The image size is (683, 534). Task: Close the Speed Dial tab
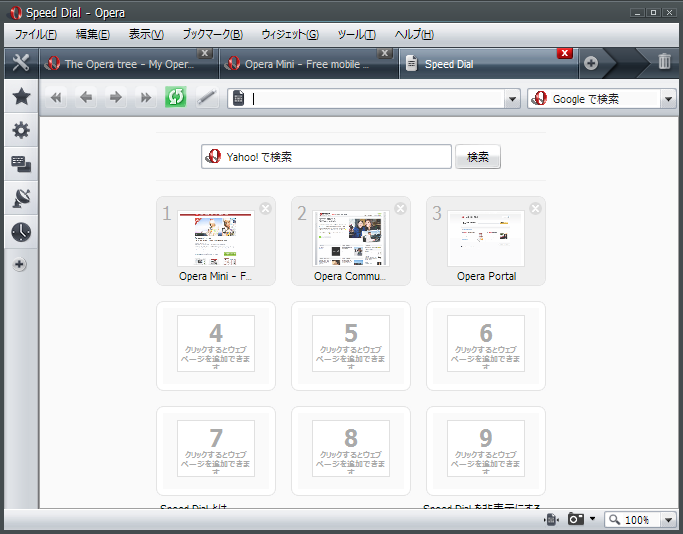(x=565, y=53)
